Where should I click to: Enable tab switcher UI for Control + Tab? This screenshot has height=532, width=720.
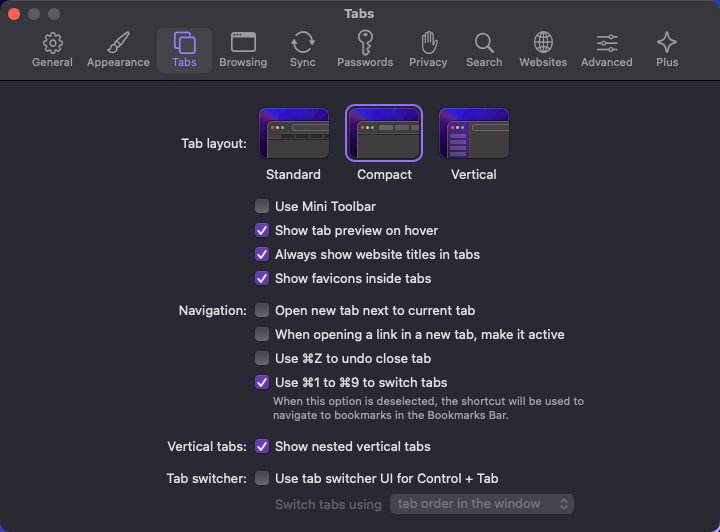coord(262,478)
